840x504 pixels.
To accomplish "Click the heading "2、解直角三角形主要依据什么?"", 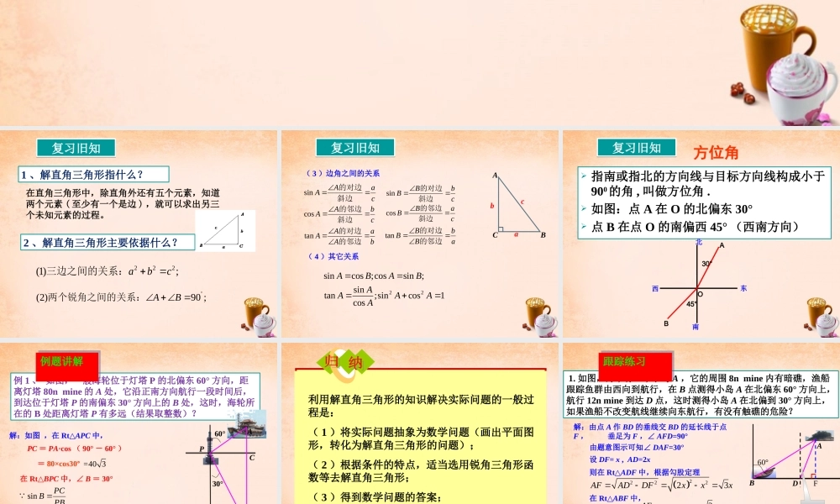I will click(108, 242).
